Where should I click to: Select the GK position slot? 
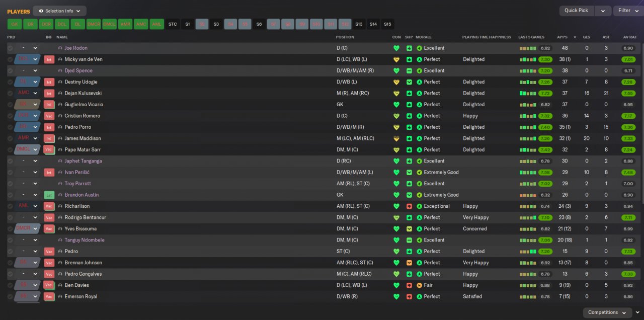[x=14, y=24]
